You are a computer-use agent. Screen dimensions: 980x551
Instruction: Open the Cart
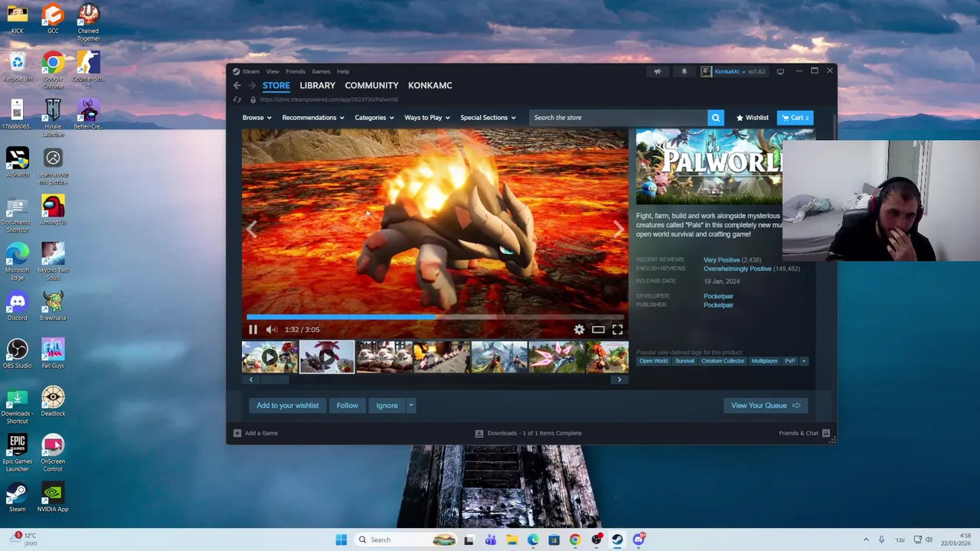point(795,118)
